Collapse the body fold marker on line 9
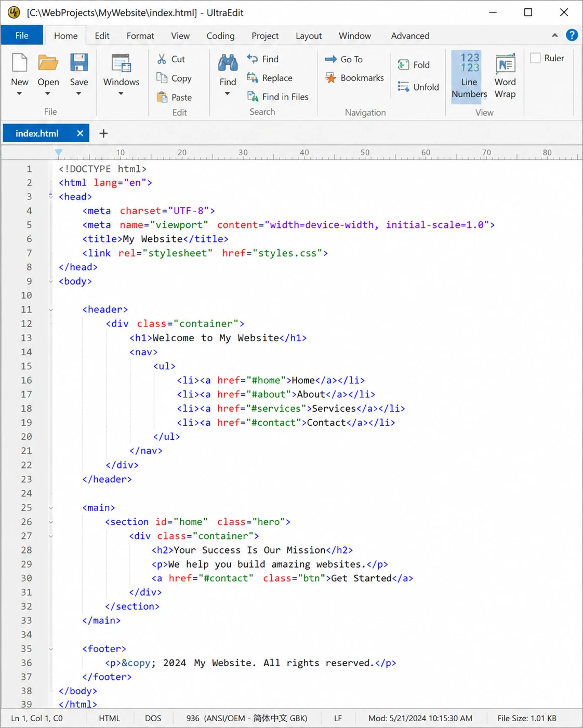Image resolution: width=583 pixels, height=728 pixels. coord(50,281)
